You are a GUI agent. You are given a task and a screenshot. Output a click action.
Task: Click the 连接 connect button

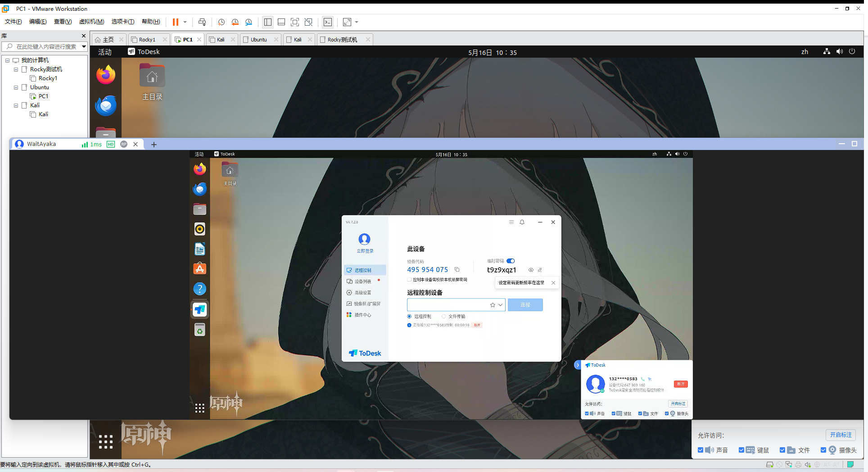[x=525, y=305]
